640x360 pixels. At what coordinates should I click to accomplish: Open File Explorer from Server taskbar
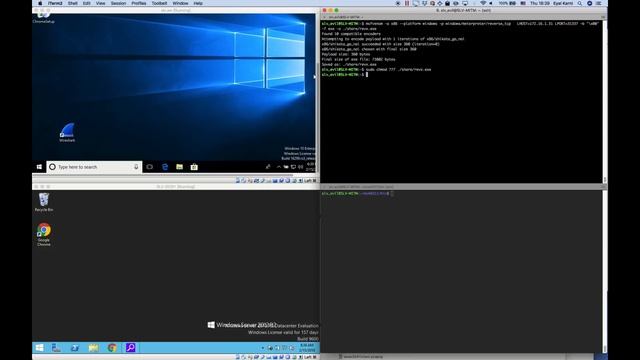(93, 348)
